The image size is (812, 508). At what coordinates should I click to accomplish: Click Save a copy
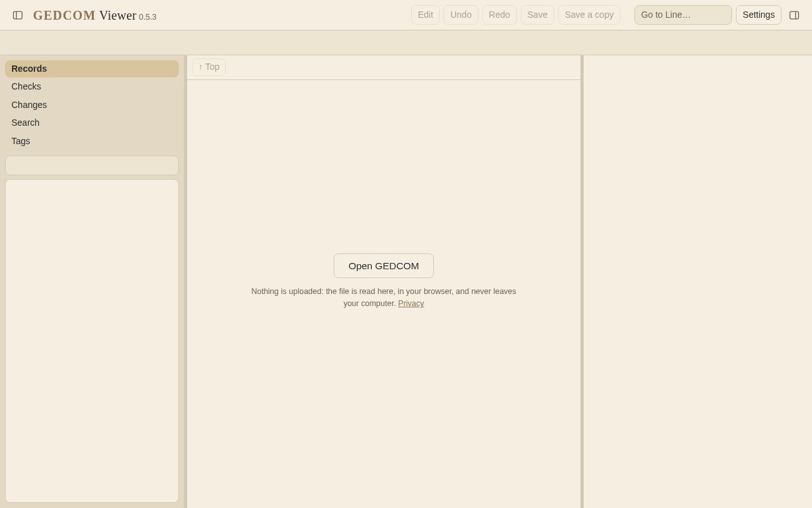[x=589, y=15]
